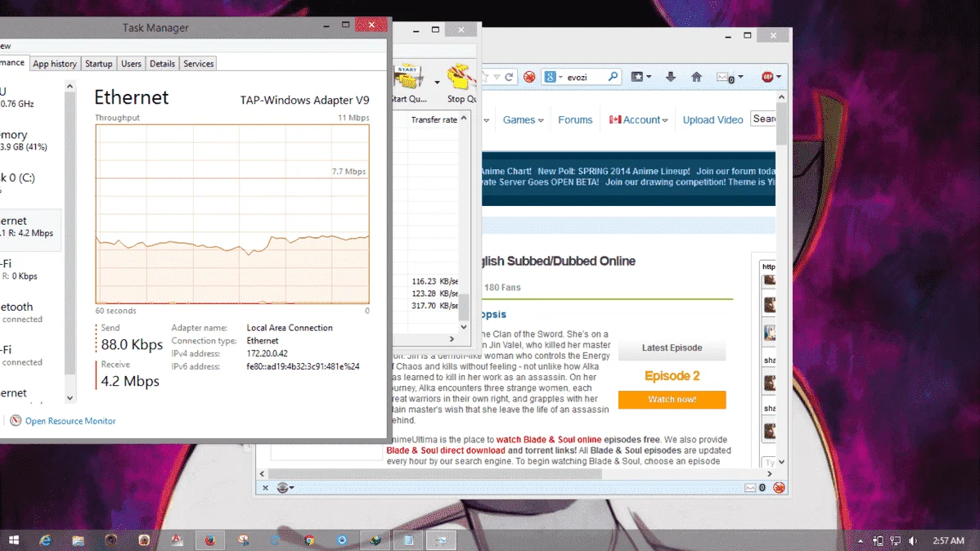Open Blade & Soul direct download link
Image resolution: width=980 pixels, height=551 pixels.
tap(446, 450)
